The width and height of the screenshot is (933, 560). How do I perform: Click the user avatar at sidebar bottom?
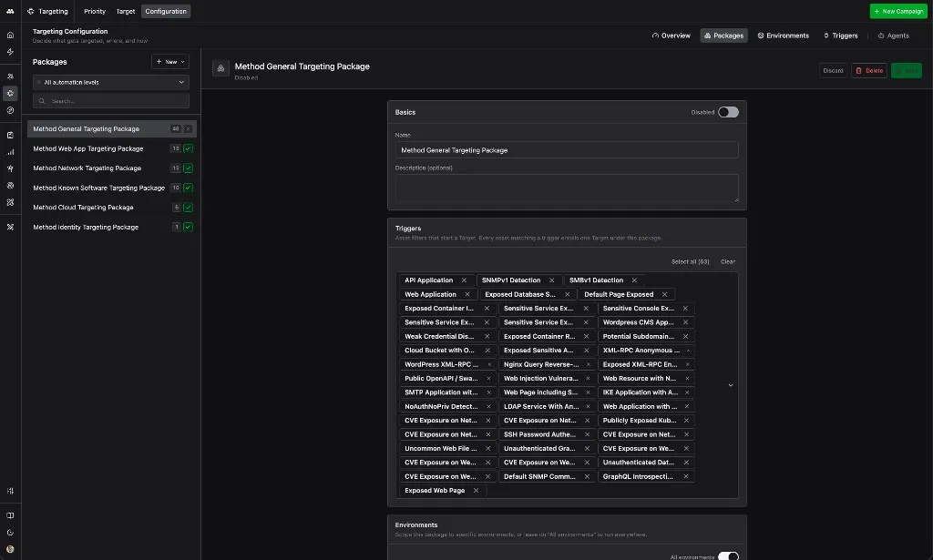point(10,549)
